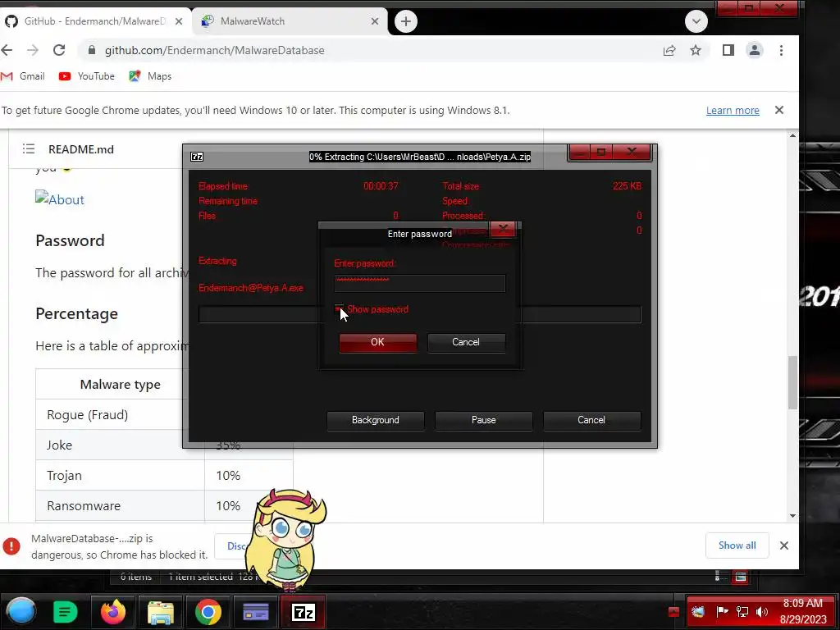This screenshot has width=840, height=630.
Task: Click Learn more about Chrome updates
Action: (x=733, y=111)
